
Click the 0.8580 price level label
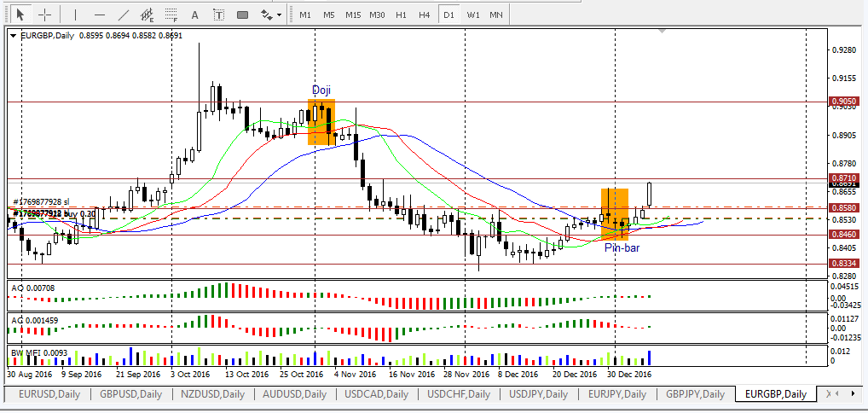(x=844, y=207)
